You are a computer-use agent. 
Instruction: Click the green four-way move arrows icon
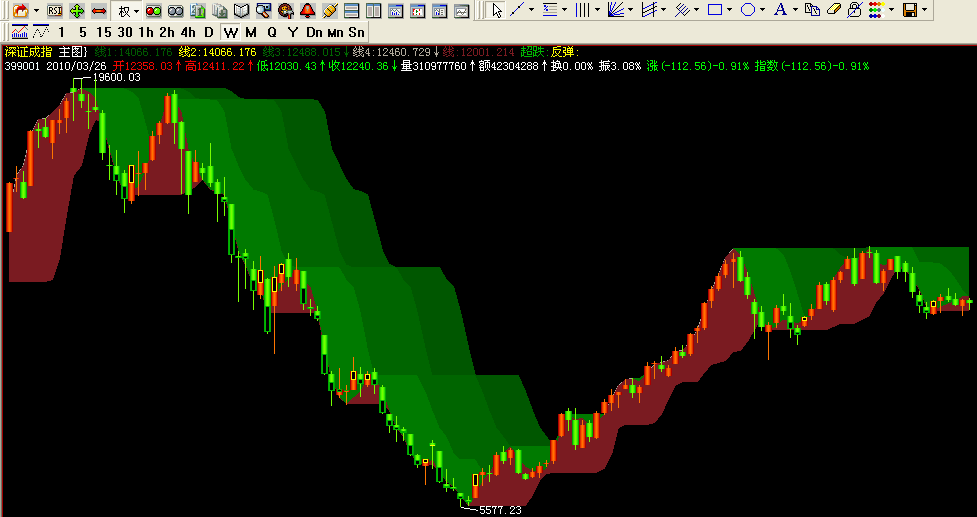click(77, 10)
